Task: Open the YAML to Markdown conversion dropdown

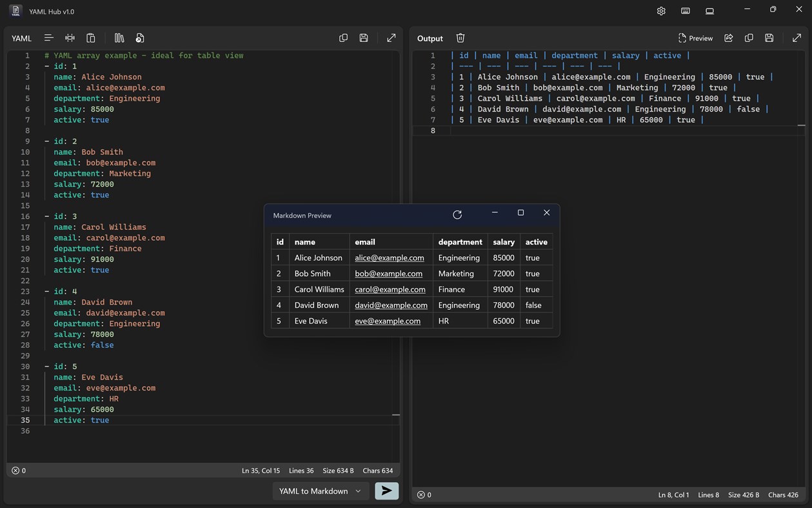Action: (x=321, y=491)
